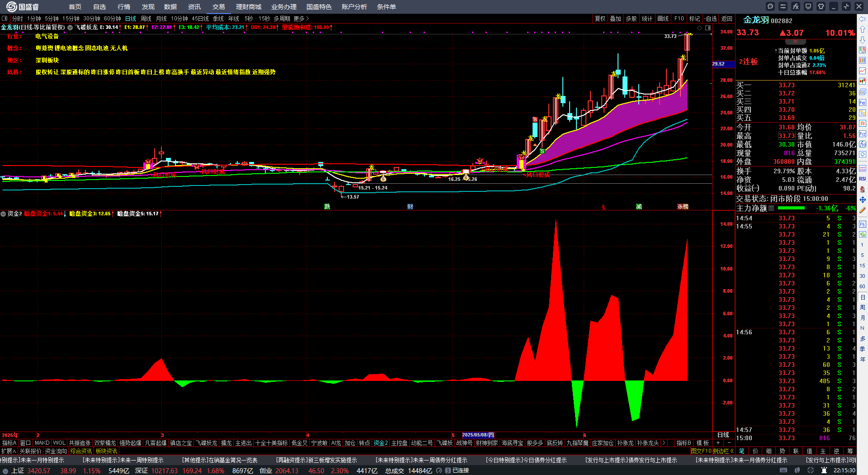Screen dimensions: 868x475
Task: Switch to the MAKD indicator tab
Action: click(42, 443)
